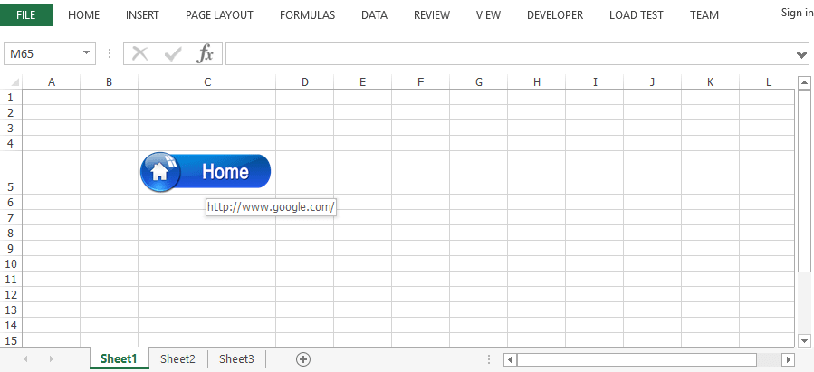Select row 8 header

pyautogui.click(x=11, y=233)
